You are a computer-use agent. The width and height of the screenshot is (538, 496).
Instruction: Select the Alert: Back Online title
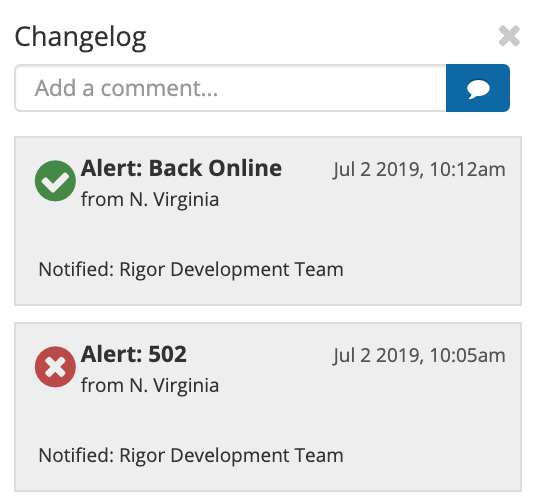(181, 168)
